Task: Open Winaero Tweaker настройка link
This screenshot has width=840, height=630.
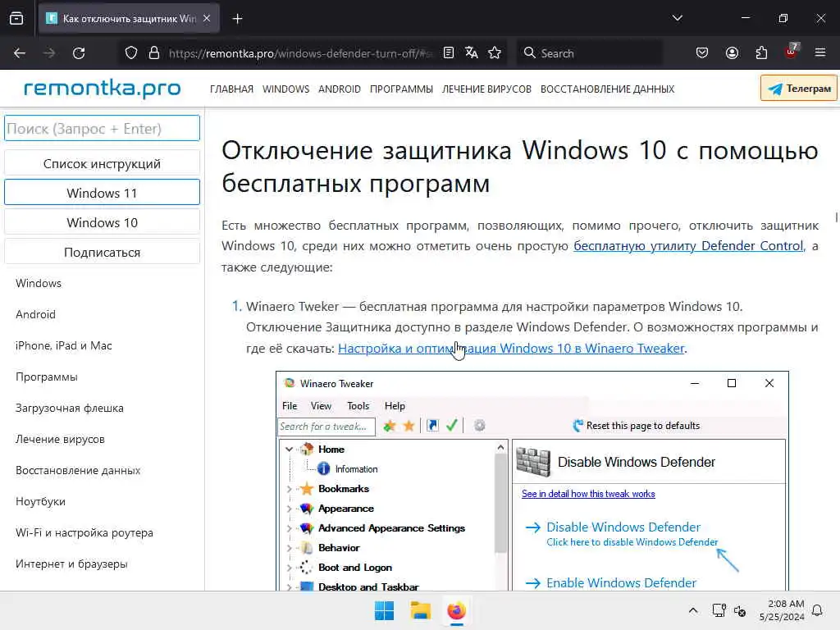Action: pos(512,348)
